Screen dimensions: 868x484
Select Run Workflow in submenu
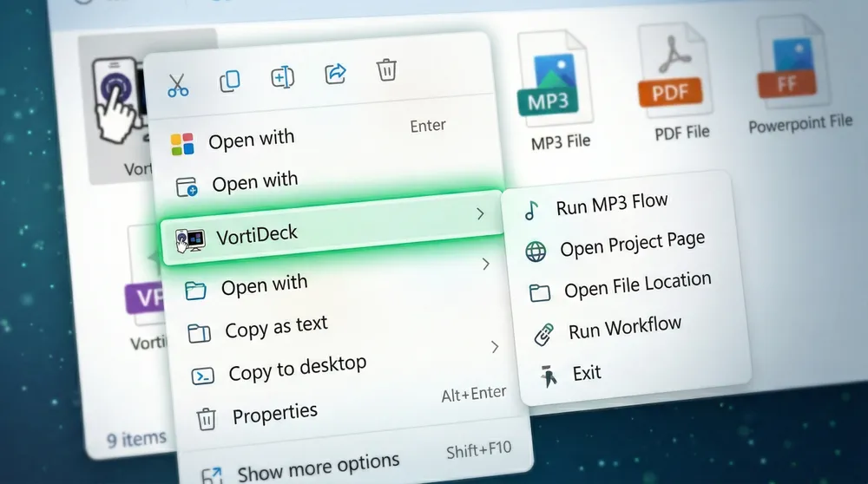(625, 328)
